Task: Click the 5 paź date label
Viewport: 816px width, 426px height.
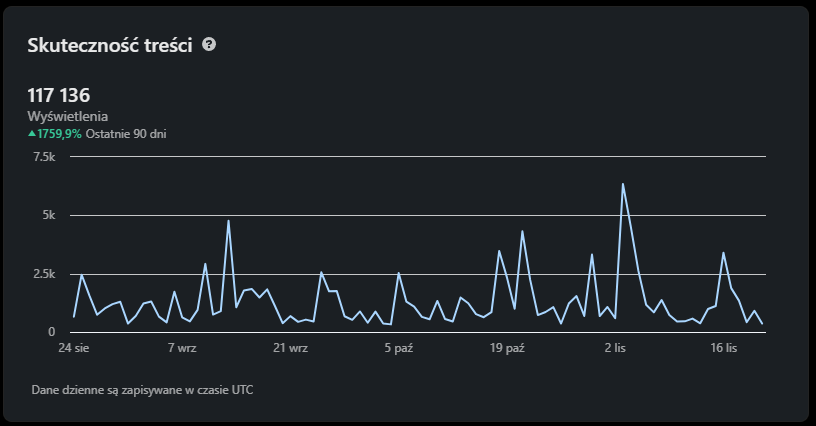Action: pyautogui.click(x=399, y=349)
